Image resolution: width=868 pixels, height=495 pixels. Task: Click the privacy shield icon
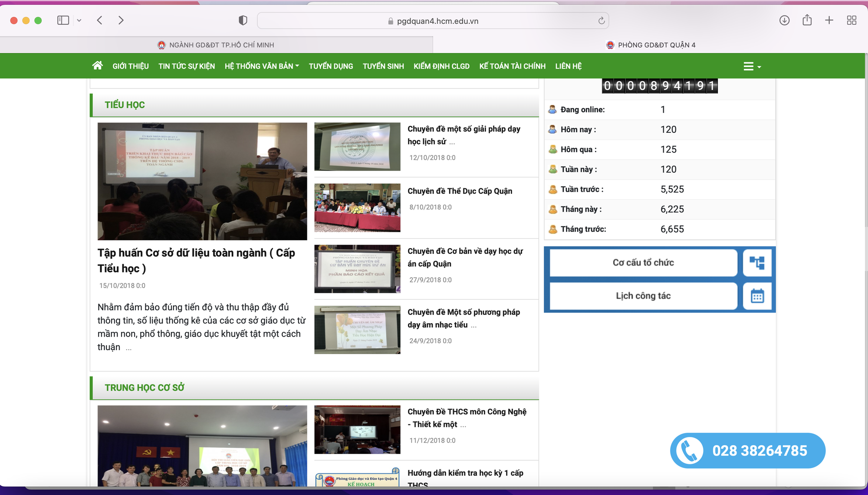243,20
